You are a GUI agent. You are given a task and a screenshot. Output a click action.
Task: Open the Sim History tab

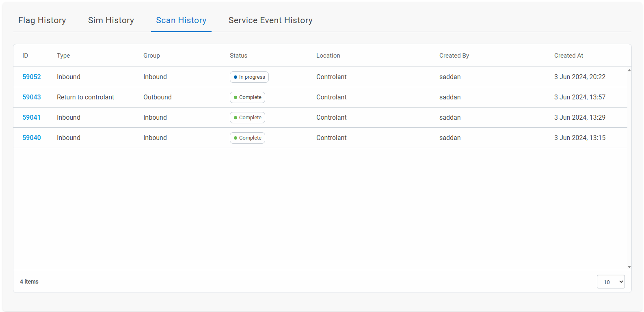tap(111, 20)
